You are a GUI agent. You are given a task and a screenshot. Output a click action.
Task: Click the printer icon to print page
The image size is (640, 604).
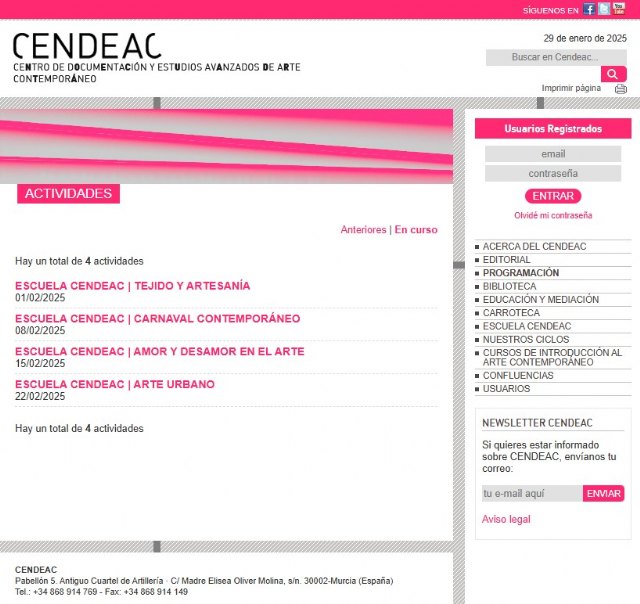(x=620, y=88)
